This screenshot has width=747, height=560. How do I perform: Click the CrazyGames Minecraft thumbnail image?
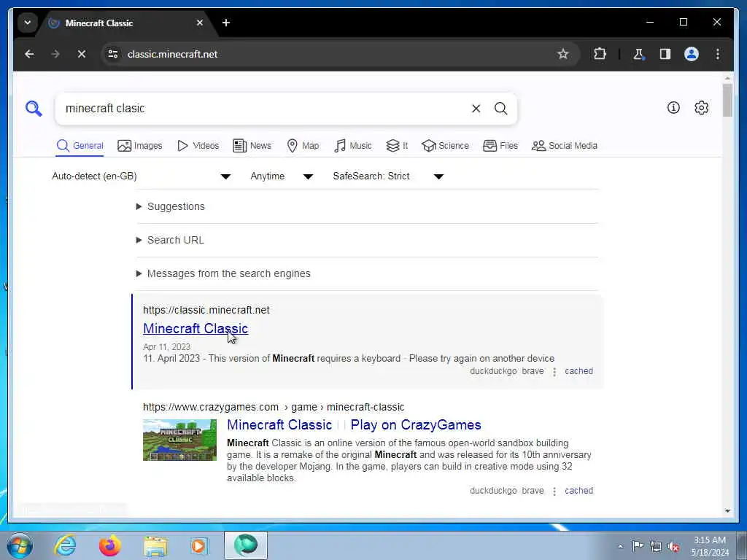click(x=179, y=440)
